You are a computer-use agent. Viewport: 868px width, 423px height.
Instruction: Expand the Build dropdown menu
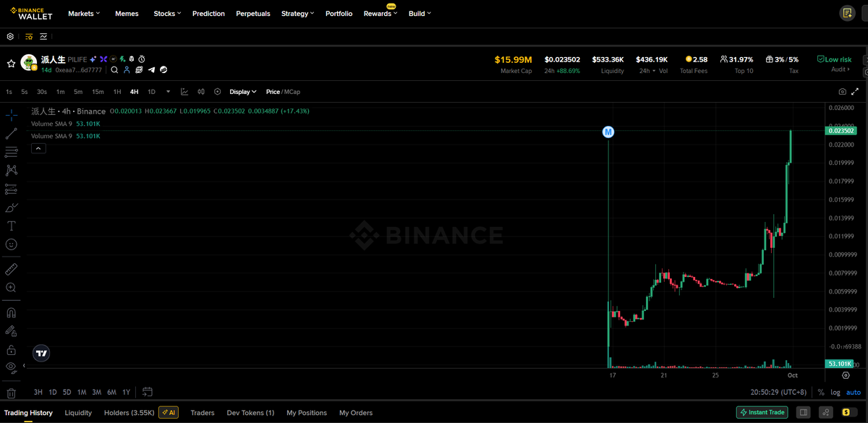click(420, 13)
